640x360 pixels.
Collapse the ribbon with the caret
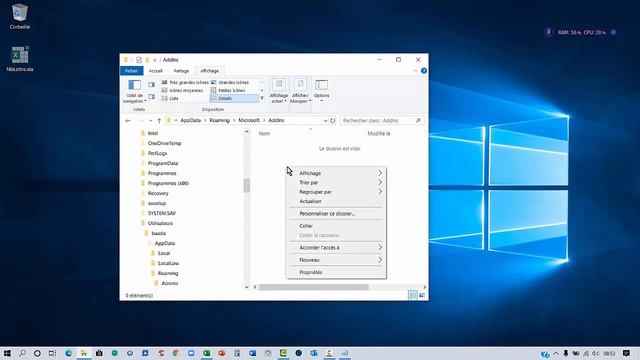(415, 71)
